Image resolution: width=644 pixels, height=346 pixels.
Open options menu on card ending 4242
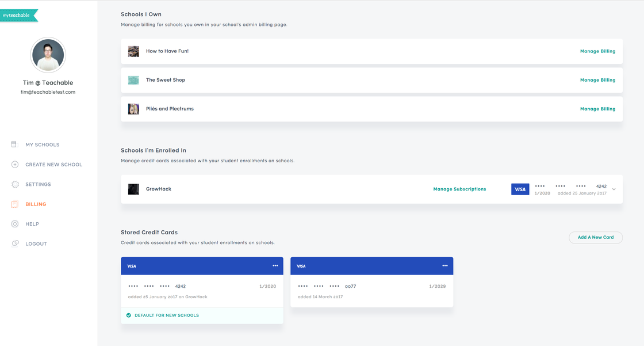(275, 265)
